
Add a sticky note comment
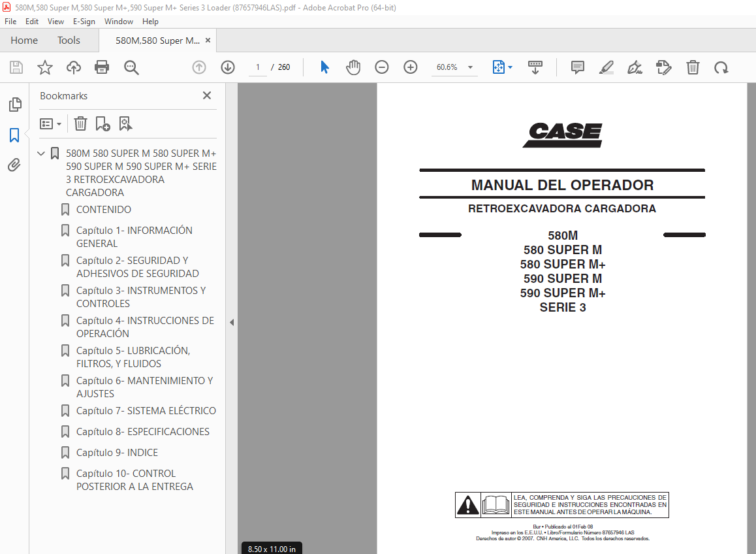pyautogui.click(x=577, y=67)
